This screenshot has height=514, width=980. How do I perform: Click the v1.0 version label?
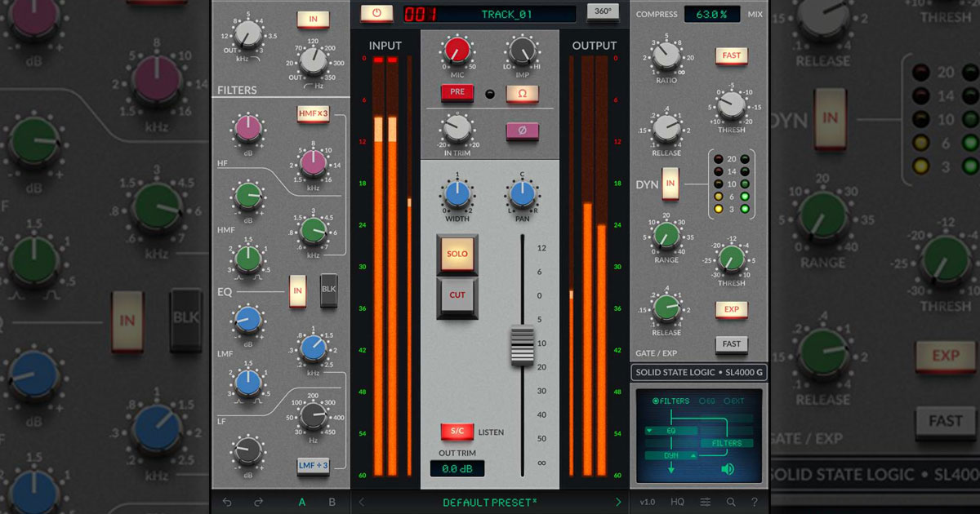[x=648, y=503]
